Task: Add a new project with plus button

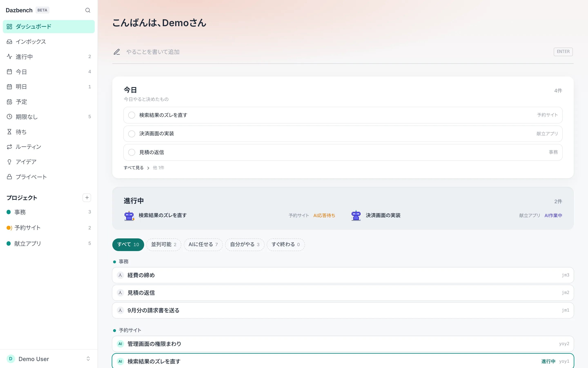Action: pos(87,198)
